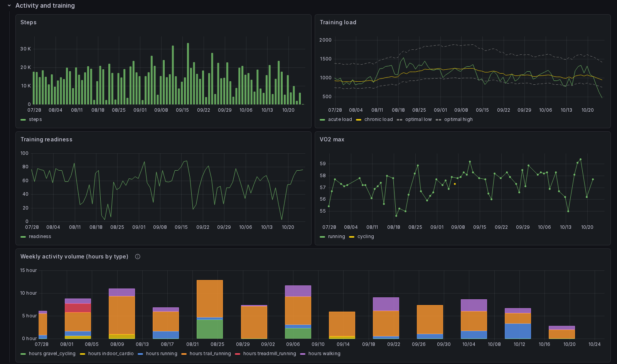The height and width of the screenshot is (364, 617).
Task: Click the green acute load color swatch
Action: click(x=322, y=120)
